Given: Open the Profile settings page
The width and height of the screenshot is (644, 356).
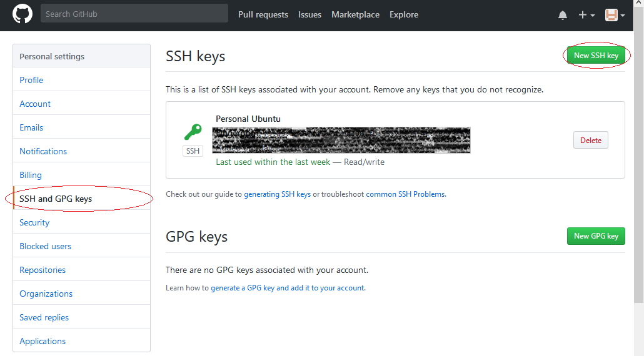Looking at the screenshot, I should 82,80.
